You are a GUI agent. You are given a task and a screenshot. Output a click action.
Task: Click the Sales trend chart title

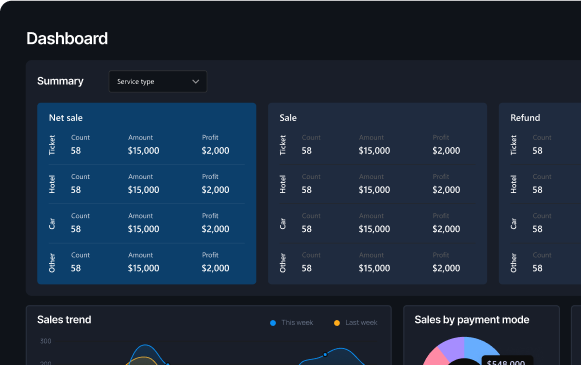coord(64,320)
